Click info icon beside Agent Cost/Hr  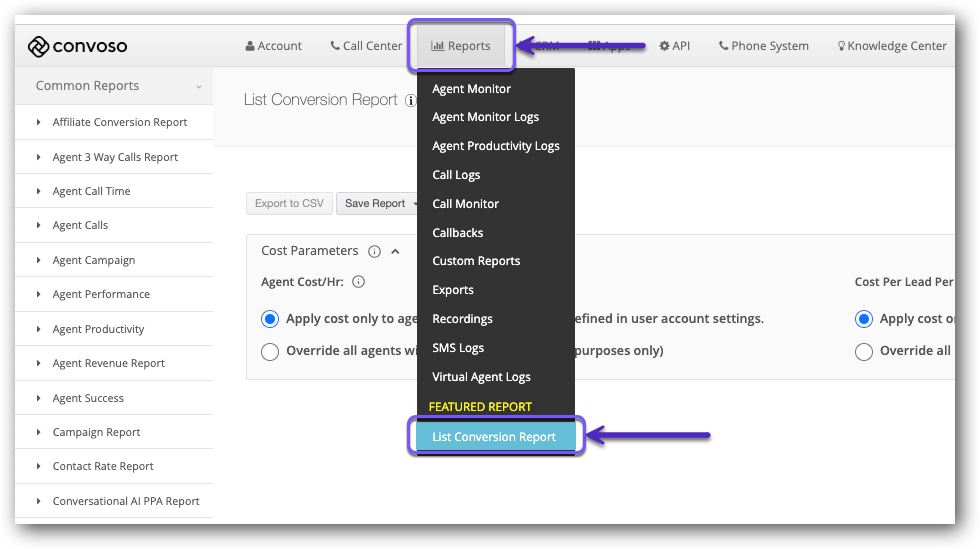tap(358, 282)
